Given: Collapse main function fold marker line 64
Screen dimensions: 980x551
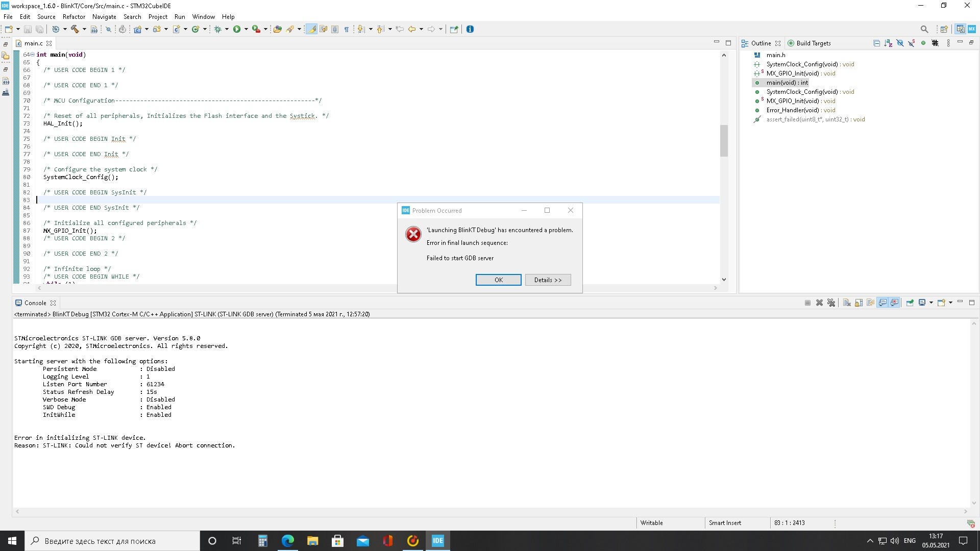Looking at the screenshot, I should coord(33,55).
